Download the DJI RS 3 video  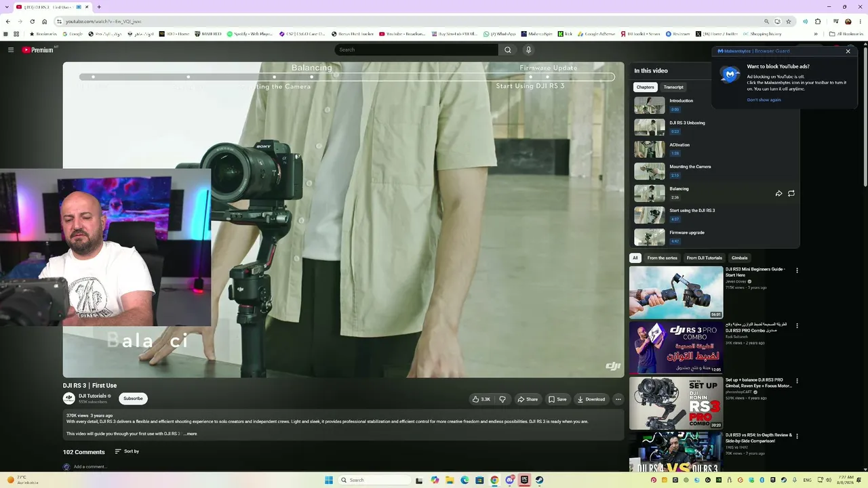coord(591,399)
